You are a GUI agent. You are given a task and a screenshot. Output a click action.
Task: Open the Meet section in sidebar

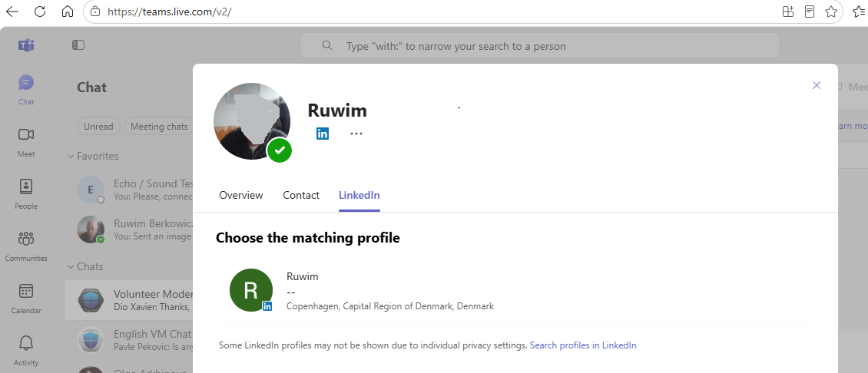[26, 142]
